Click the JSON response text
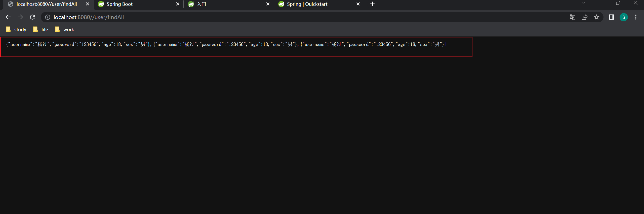Viewport: 644px width, 214px height. [x=225, y=44]
